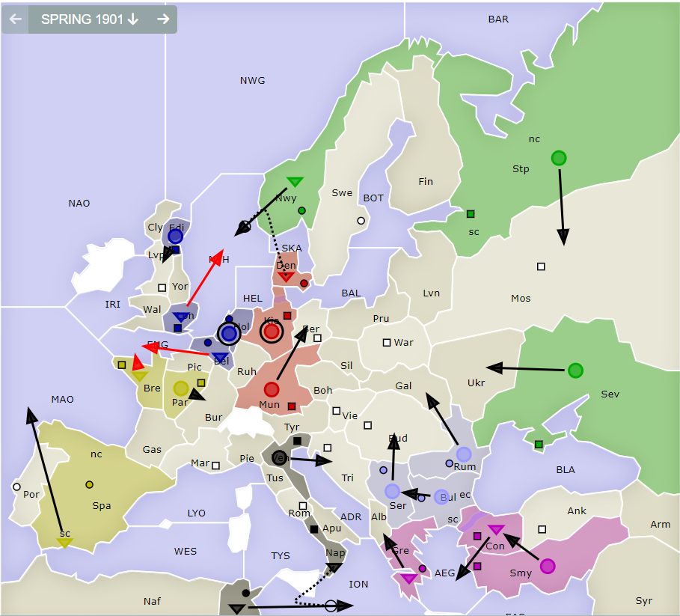The image size is (680, 616).
Task: Select the yellow army unit in Paris
Action: [x=181, y=388]
